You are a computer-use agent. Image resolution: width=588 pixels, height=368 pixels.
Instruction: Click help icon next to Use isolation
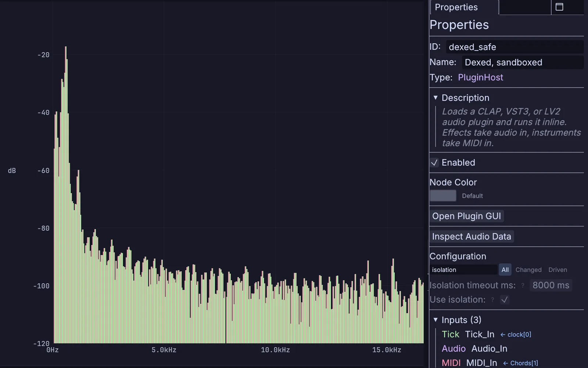coord(492,300)
